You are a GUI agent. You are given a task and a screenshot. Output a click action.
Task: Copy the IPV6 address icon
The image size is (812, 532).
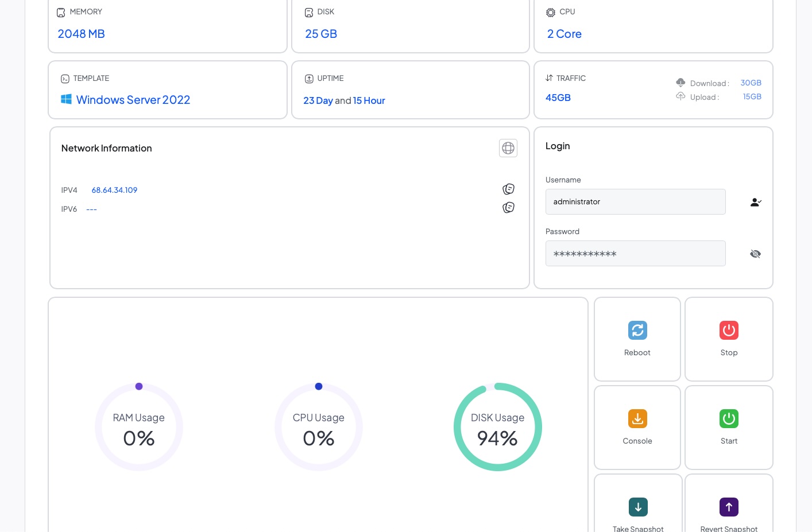pos(508,208)
